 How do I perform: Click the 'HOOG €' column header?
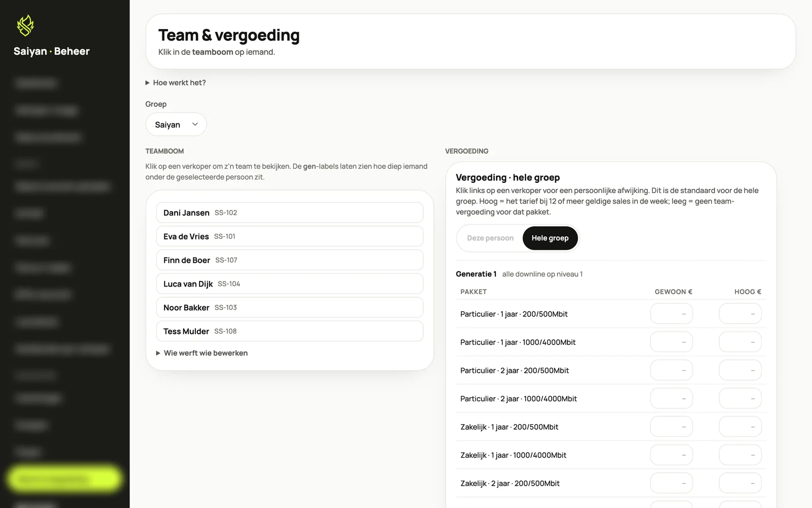[x=748, y=292]
